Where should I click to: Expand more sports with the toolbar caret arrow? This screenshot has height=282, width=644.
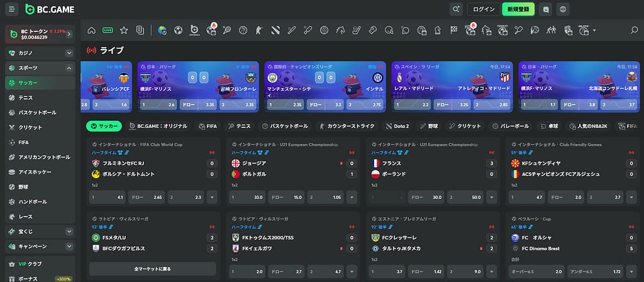tap(594, 30)
